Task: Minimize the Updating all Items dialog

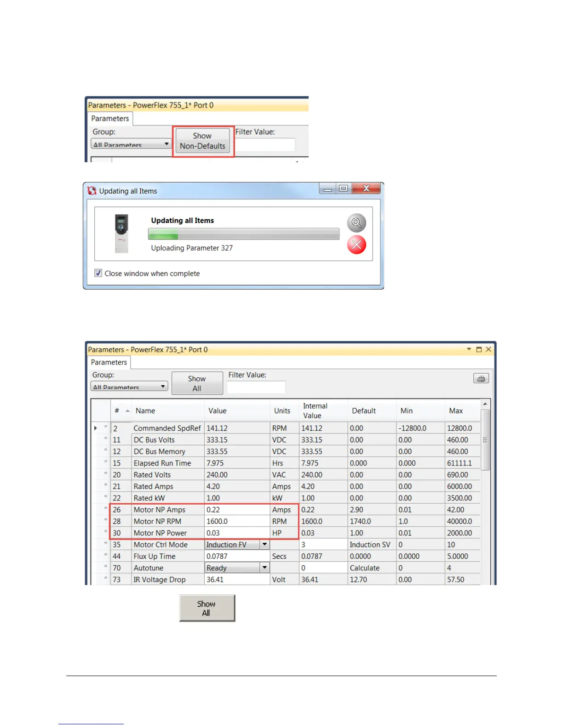Action: (x=327, y=188)
